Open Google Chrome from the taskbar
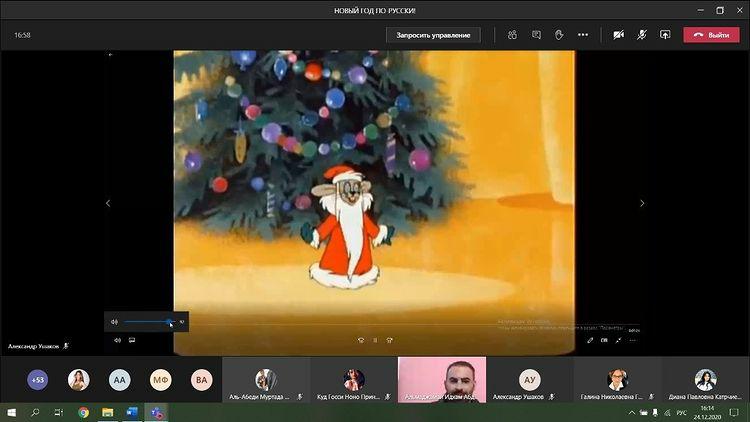This screenshot has height=422, width=750. (84, 412)
